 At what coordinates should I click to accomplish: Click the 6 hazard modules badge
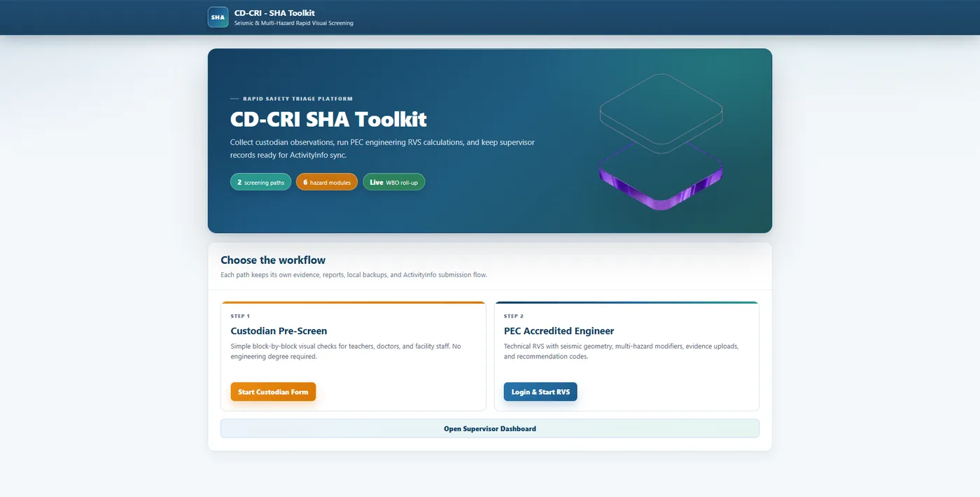(327, 182)
